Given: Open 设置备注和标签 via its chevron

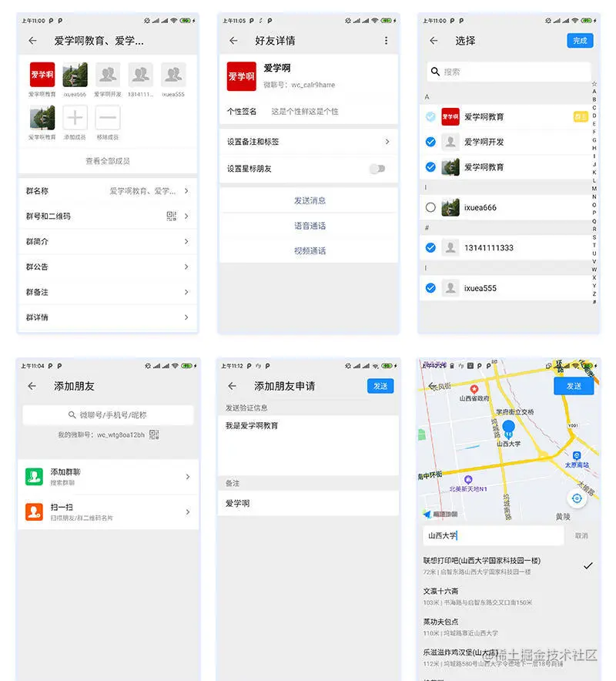Looking at the screenshot, I should click(389, 143).
